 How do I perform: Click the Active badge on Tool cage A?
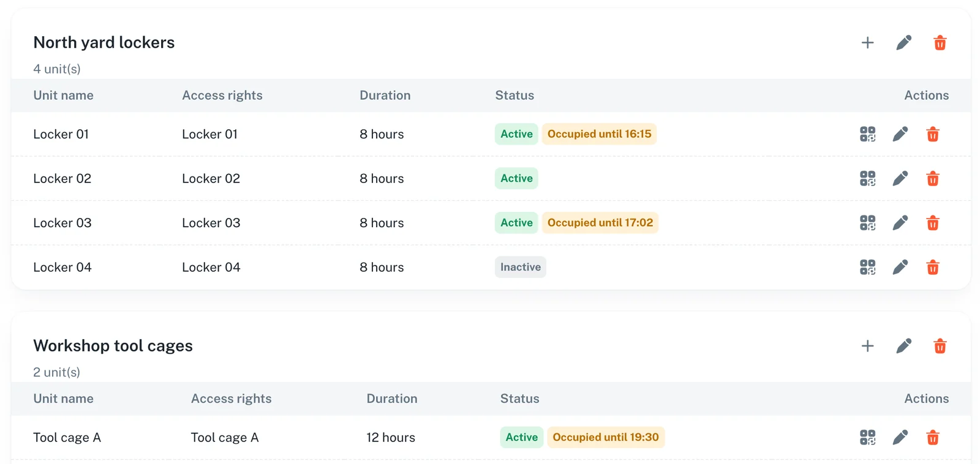click(522, 437)
